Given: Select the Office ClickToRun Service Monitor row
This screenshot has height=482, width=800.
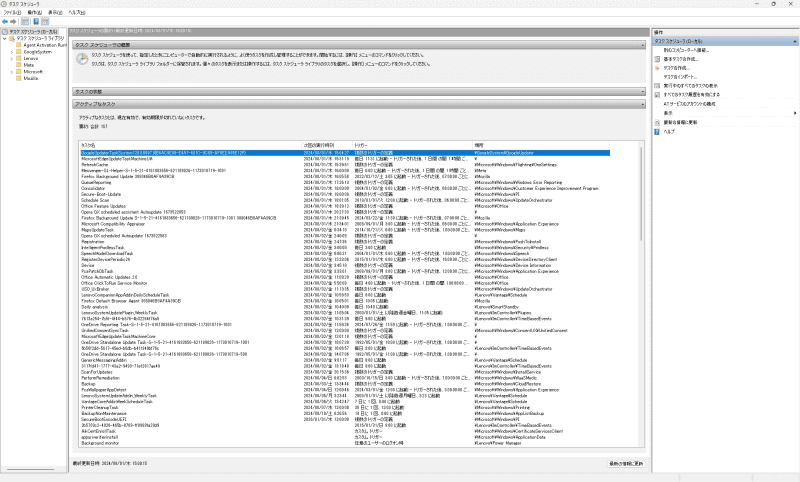Looking at the screenshot, I should click(345, 283).
